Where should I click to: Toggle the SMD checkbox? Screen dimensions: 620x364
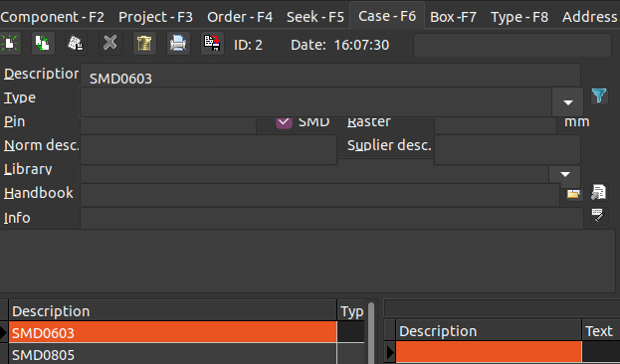284,122
